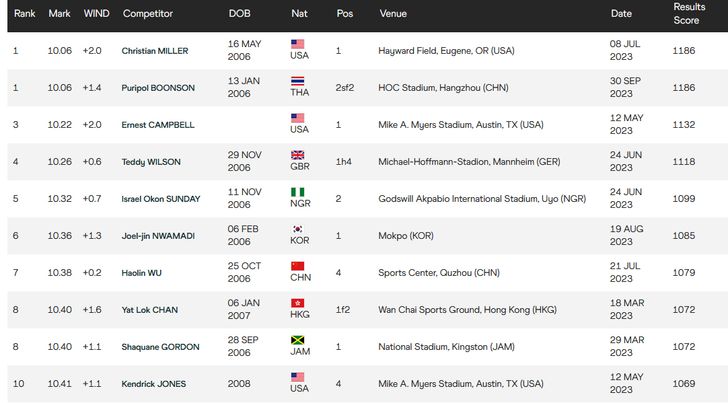Click the Jamaica flag icon

click(x=297, y=340)
